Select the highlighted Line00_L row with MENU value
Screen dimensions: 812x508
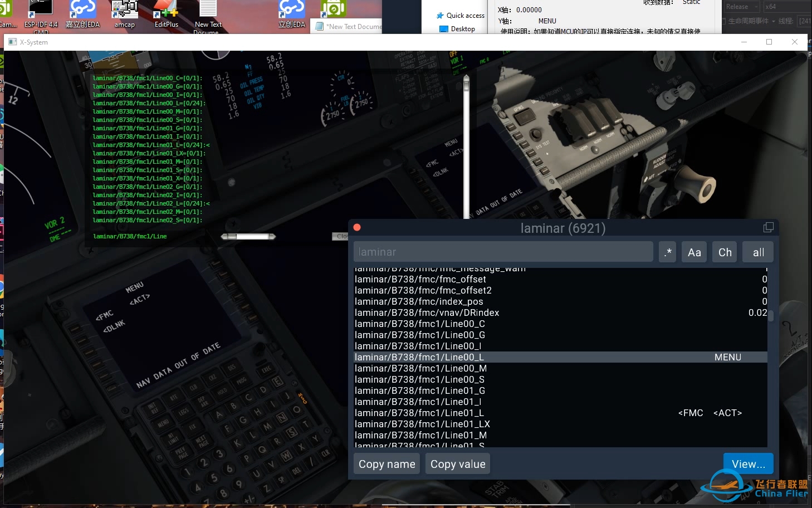click(561, 357)
